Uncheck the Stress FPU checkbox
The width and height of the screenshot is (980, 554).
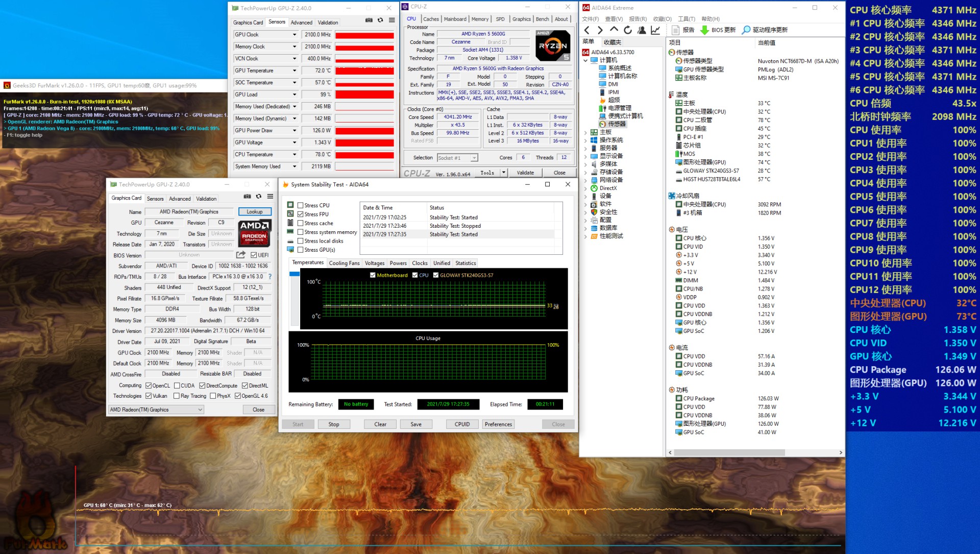[x=301, y=214]
